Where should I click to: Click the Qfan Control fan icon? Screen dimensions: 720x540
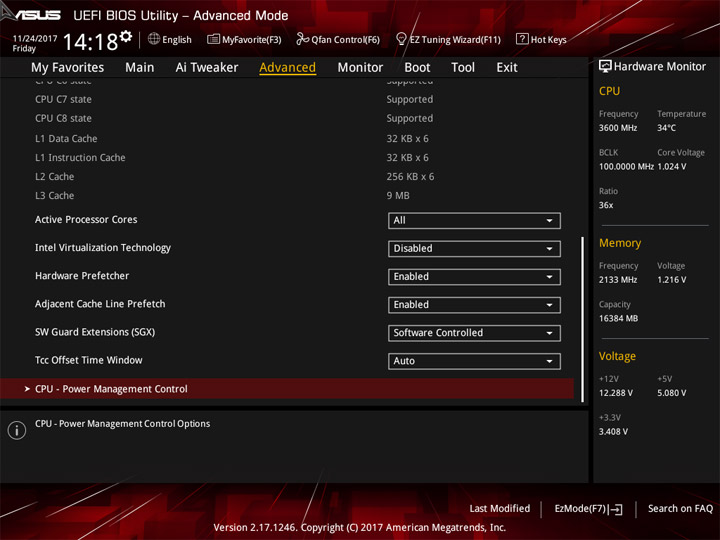pos(302,39)
